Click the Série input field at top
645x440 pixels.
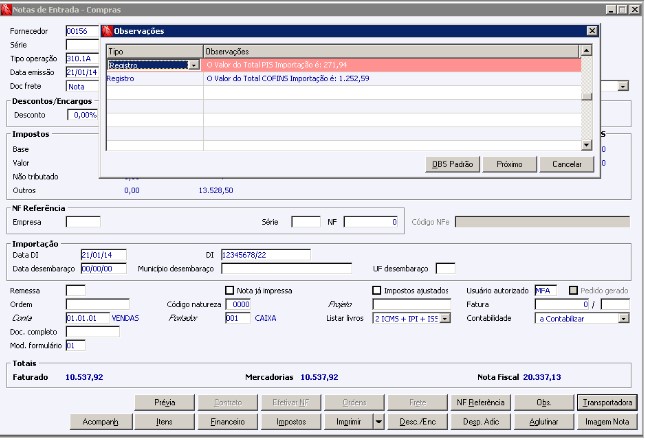click(x=83, y=45)
